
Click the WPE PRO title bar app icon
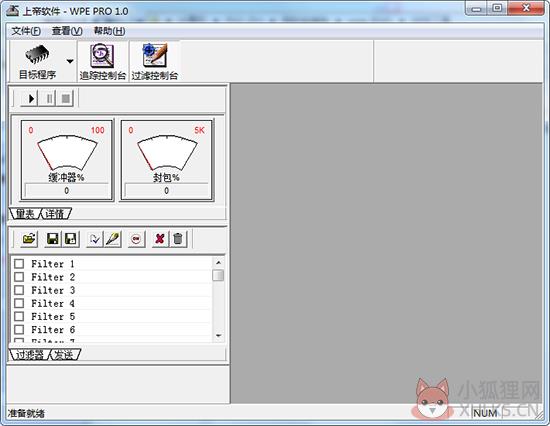pyautogui.click(x=13, y=11)
